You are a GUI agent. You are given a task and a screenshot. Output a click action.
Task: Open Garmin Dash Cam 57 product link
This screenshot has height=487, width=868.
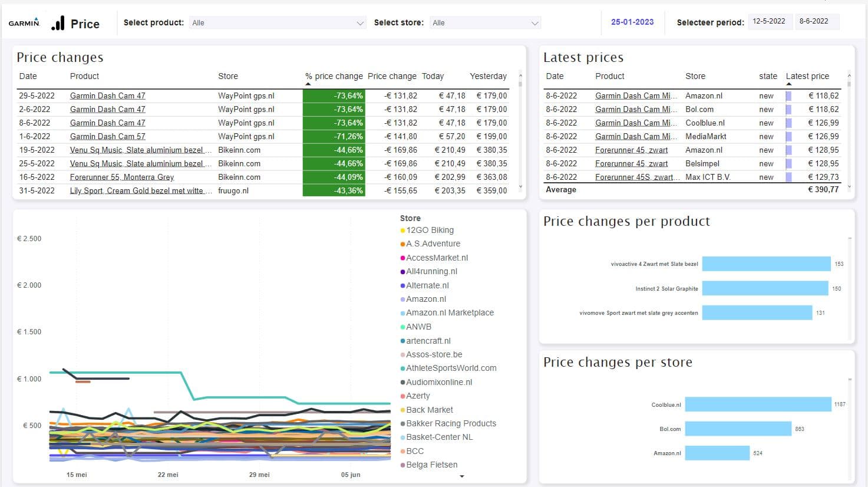pos(107,136)
